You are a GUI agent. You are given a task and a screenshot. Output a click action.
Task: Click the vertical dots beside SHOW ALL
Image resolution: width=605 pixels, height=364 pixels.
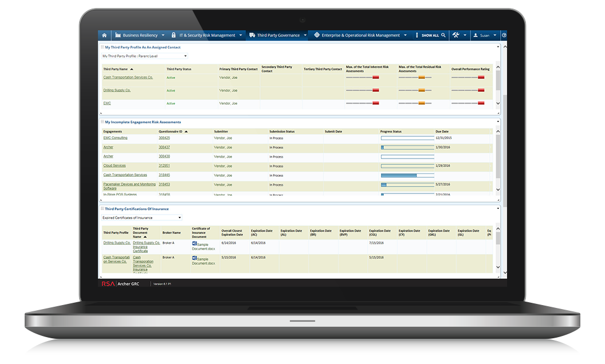click(x=417, y=35)
